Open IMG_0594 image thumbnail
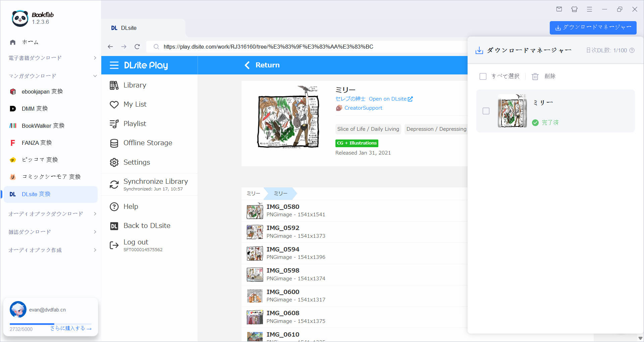The width and height of the screenshot is (644, 342). pos(255,253)
